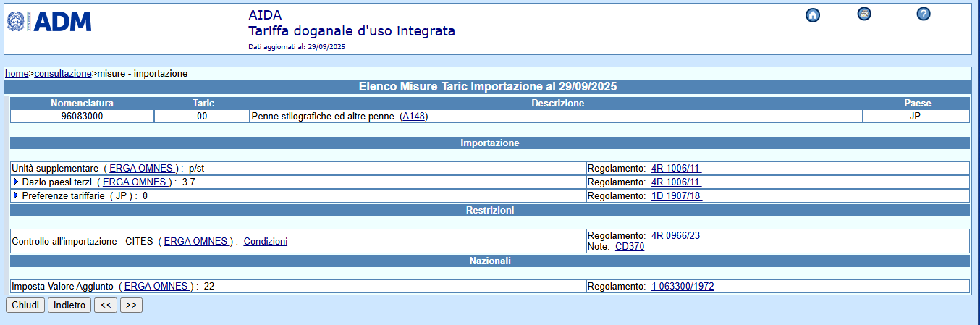This screenshot has width=980, height=325.
Task: Open the help question mark icon
Action: (x=923, y=14)
